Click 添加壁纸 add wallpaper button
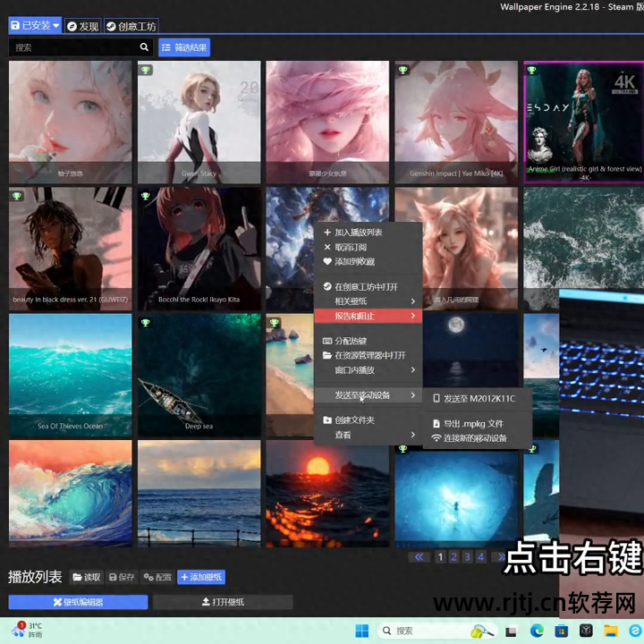Screen dimensions: 644x644 coord(201,577)
